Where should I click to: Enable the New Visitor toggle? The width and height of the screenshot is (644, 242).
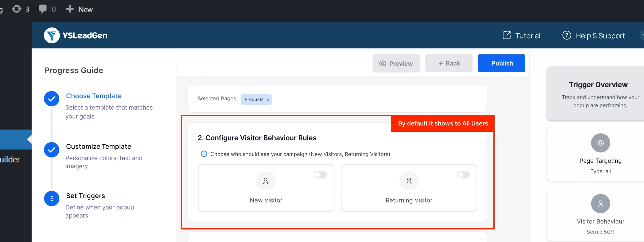[x=320, y=175]
